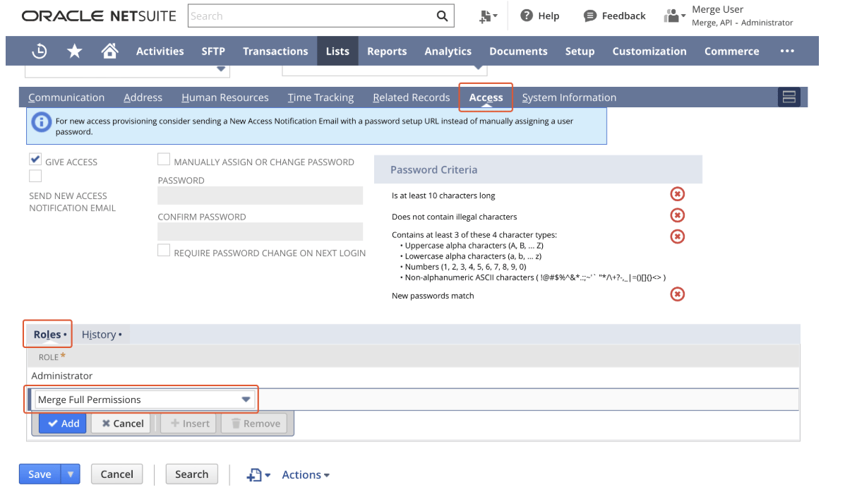The image size is (857, 504).
Task: Switch to the History sublist tab
Action: pyautogui.click(x=101, y=334)
